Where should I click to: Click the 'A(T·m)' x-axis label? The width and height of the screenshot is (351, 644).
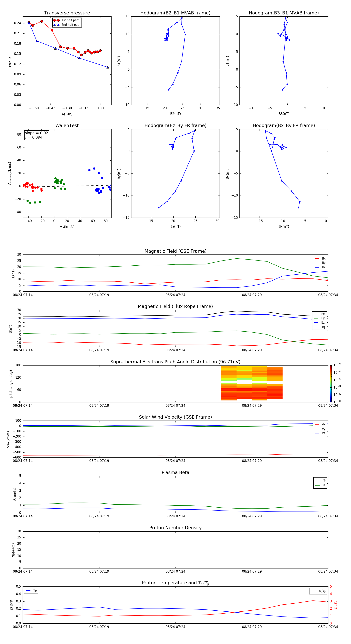pos(67,114)
